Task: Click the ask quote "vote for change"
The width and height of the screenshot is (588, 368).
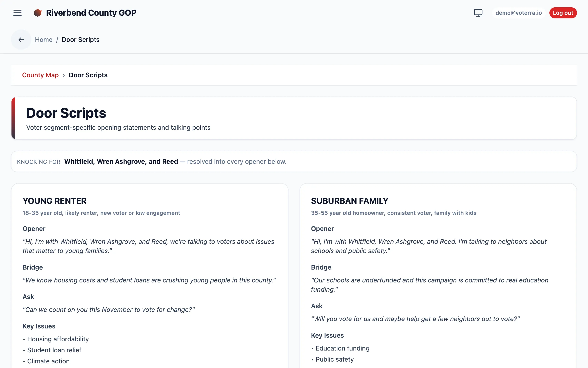Action: (x=109, y=310)
